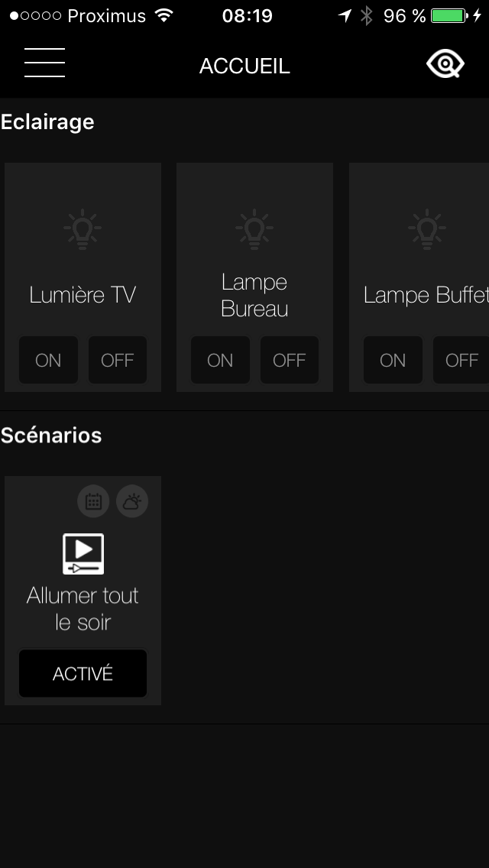The image size is (489, 868).
Task: Turn ON Lampe Buffet
Action: [393, 360]
